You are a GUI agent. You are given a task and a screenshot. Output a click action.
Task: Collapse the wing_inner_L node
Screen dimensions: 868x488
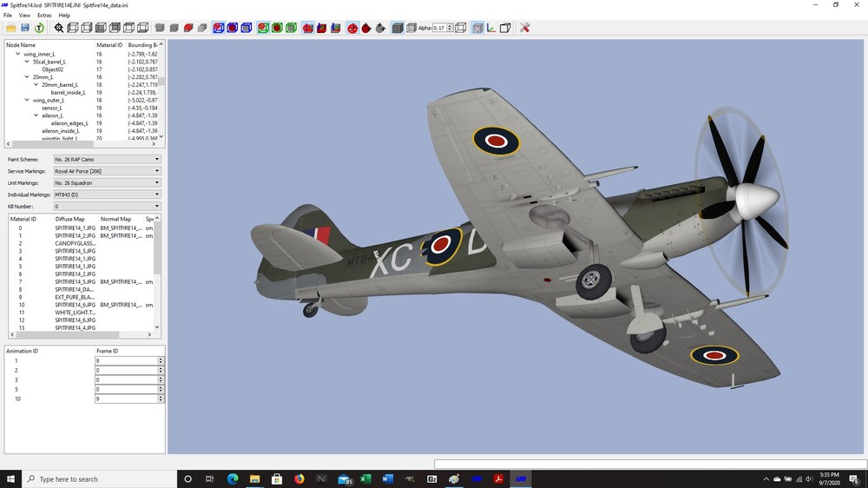[17, 55]
